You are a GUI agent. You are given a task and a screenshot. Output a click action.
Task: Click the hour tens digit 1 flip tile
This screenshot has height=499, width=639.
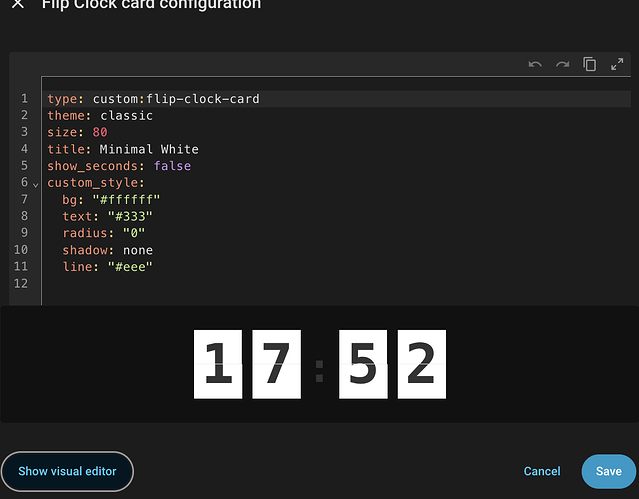click(x=218, y=364)
